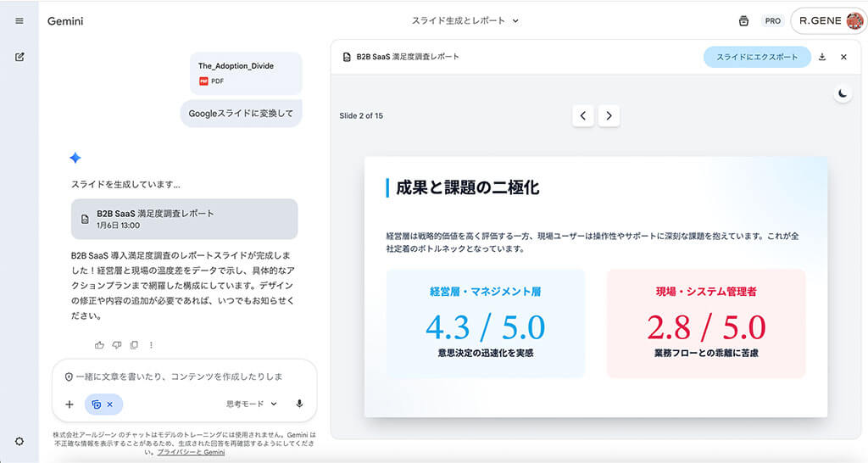Click the blue Gemini sparkle icon
Screen dimensions: 868x463
(x=75, y=158)
